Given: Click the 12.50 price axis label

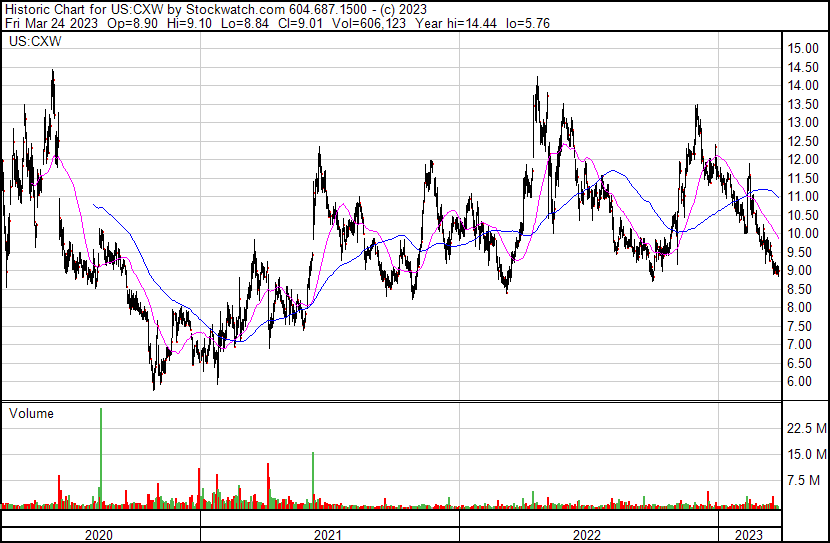Looking at the screenshot, I should tap(803, 141).
